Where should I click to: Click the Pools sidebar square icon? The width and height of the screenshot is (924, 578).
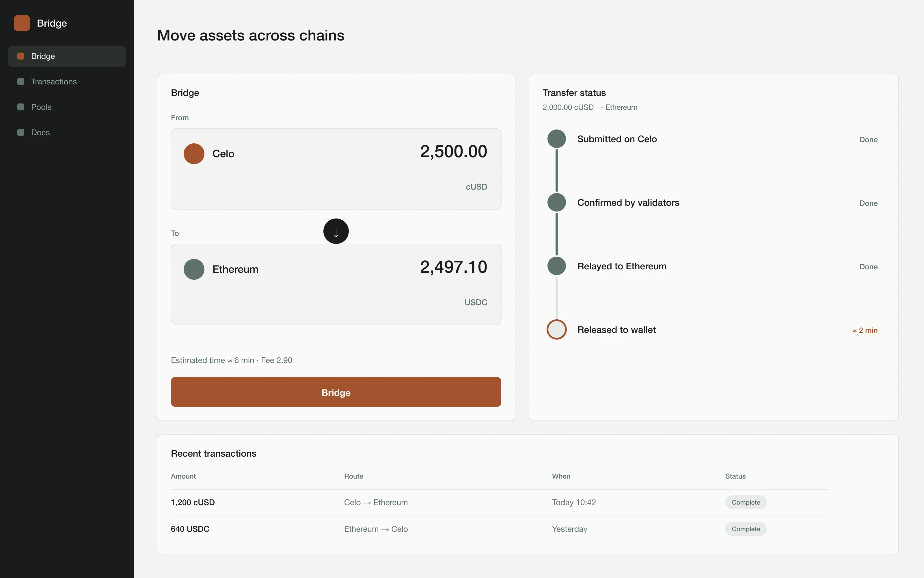(x=21, y=107)
